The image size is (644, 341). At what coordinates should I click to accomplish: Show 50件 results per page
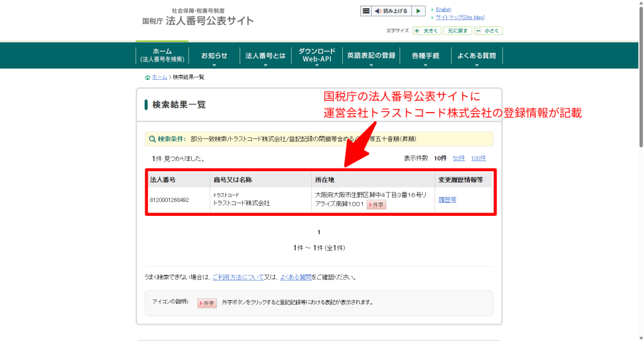458,158
